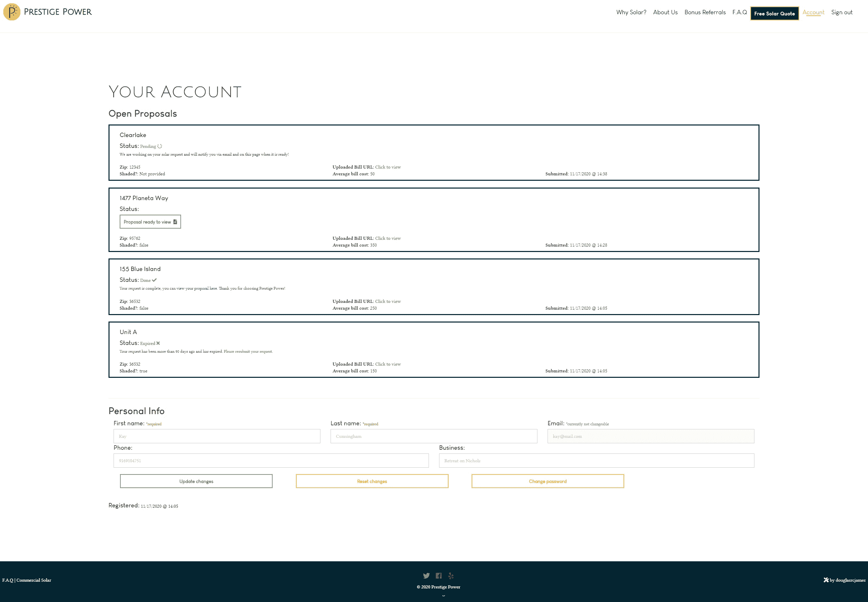This screenshot has height=602, width=868.
Task: Click the Update changes button
Action: [196, 481]
